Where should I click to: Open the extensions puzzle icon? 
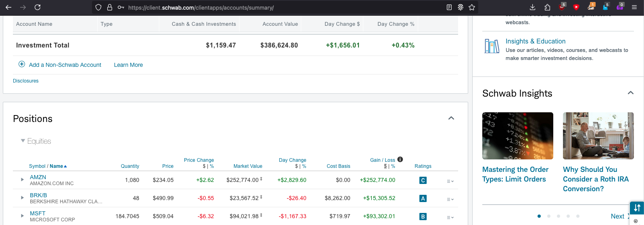[547, 7]
